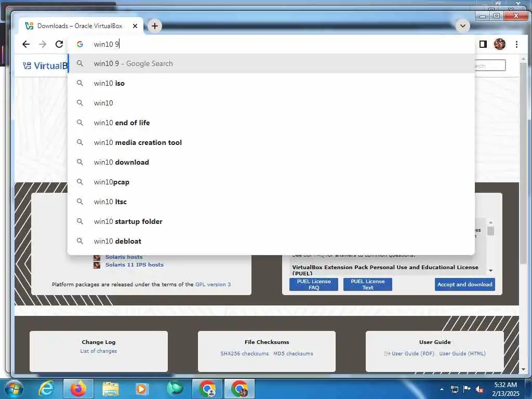The width and height of the screenshot is (532, 399).
Task: Click the magnifier icon beside 'win10 iso'
Action: pos(79,83)
